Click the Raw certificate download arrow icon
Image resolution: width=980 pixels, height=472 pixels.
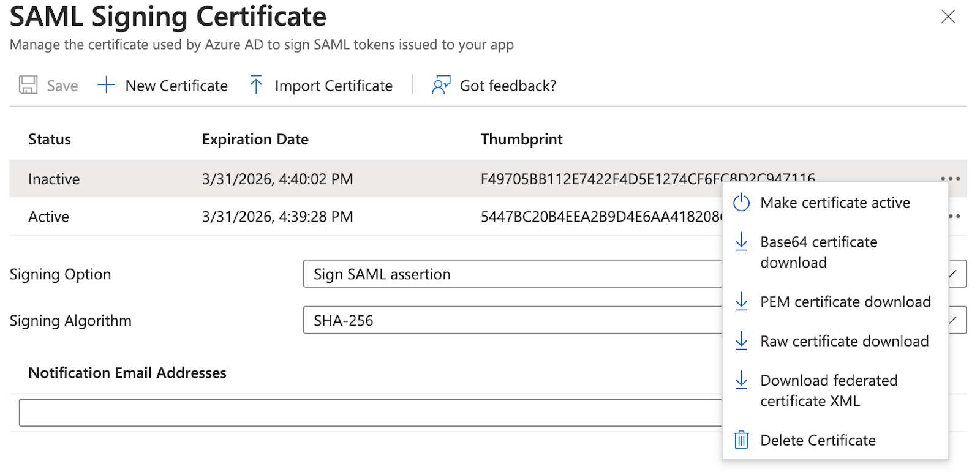click(741, 341)
